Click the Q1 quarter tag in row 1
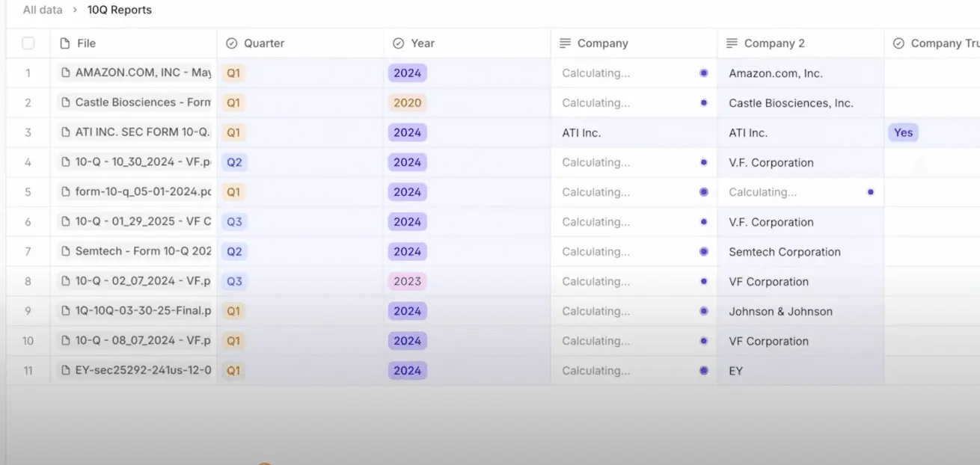This screenshot has width=980, height=465. tap(234, 73)
